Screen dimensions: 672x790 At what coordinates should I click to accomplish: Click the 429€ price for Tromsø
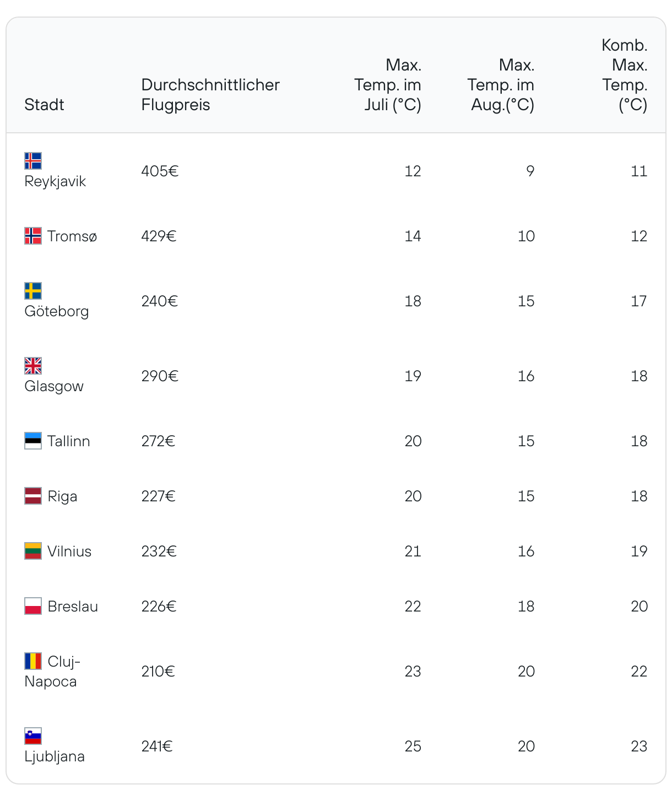(159, 236)
